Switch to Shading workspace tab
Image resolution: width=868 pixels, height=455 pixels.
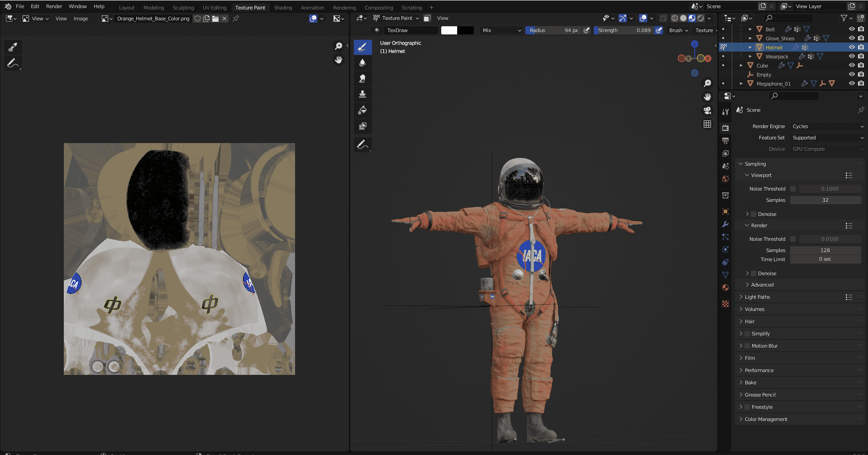coord(283,8)
